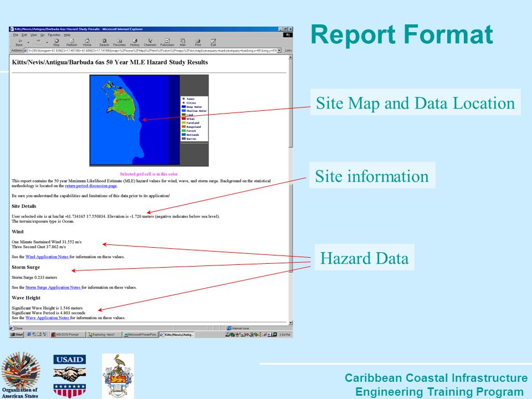
Task: Go to Home via toolbar icon
Action: tap(87, 43)
